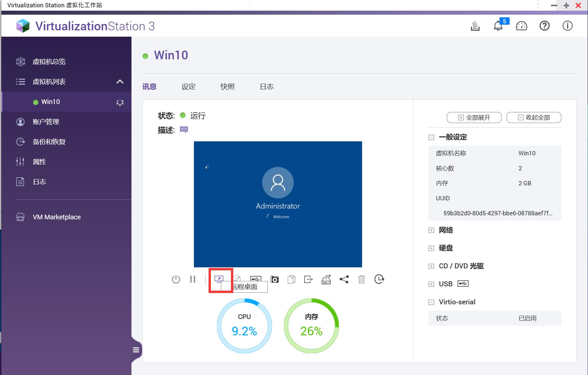Expand the 网络 network settings section

(x=431, y=230)
